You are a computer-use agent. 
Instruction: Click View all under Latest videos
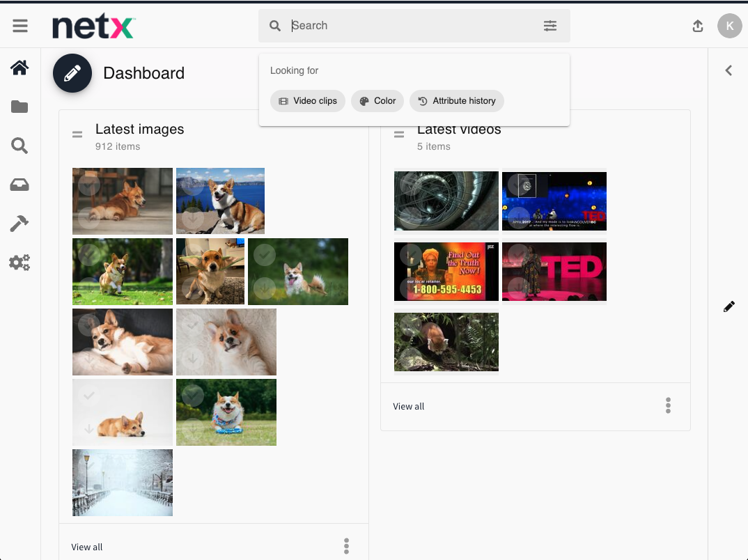pyautogui.click(x=409, y=406)
